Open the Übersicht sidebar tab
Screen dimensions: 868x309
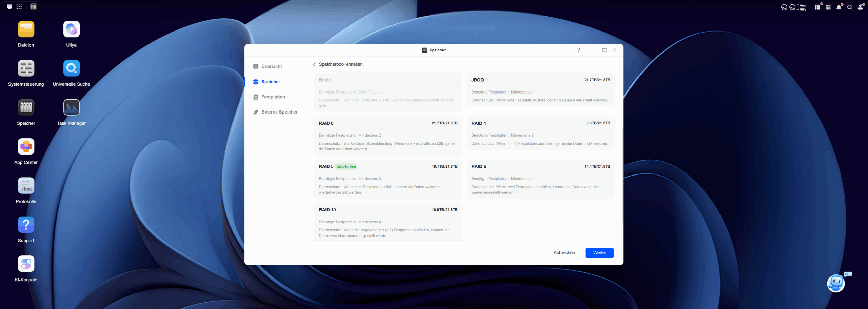pyautogui.click(x=272, y=67)
